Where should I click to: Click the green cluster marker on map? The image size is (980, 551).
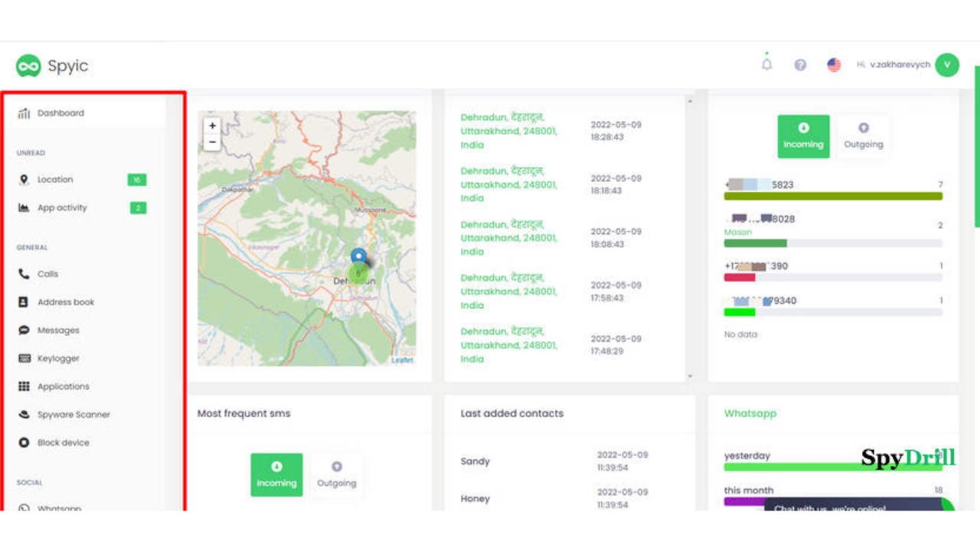click(358, 272)
